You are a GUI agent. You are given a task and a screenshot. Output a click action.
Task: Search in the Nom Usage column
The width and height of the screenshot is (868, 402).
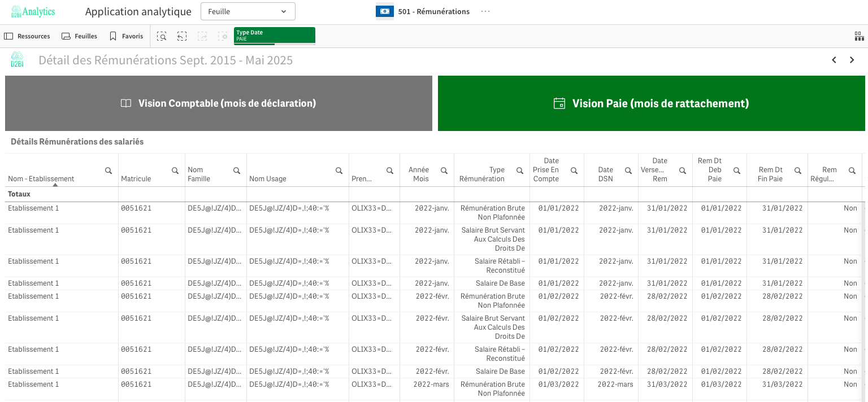(x=339, y=171)
